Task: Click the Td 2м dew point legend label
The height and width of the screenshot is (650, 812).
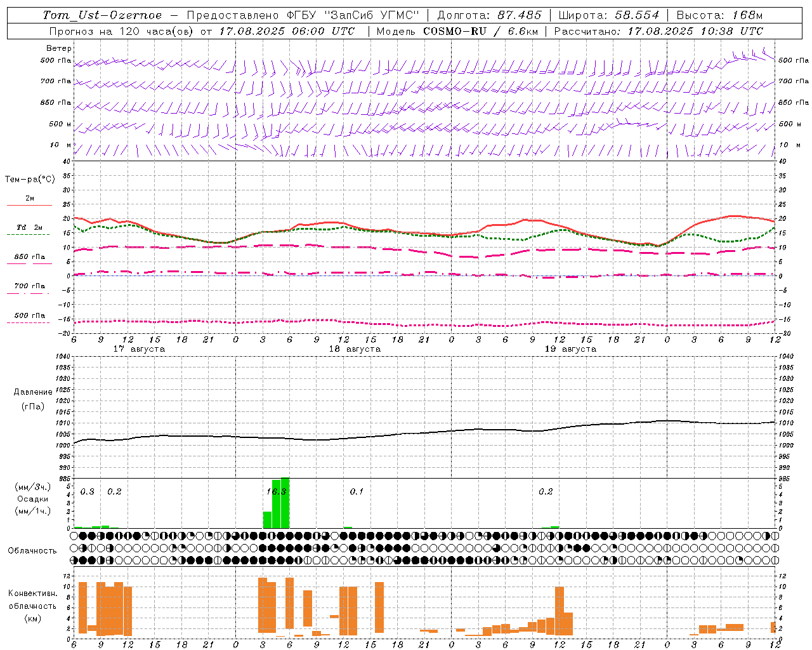Action: 30,227
